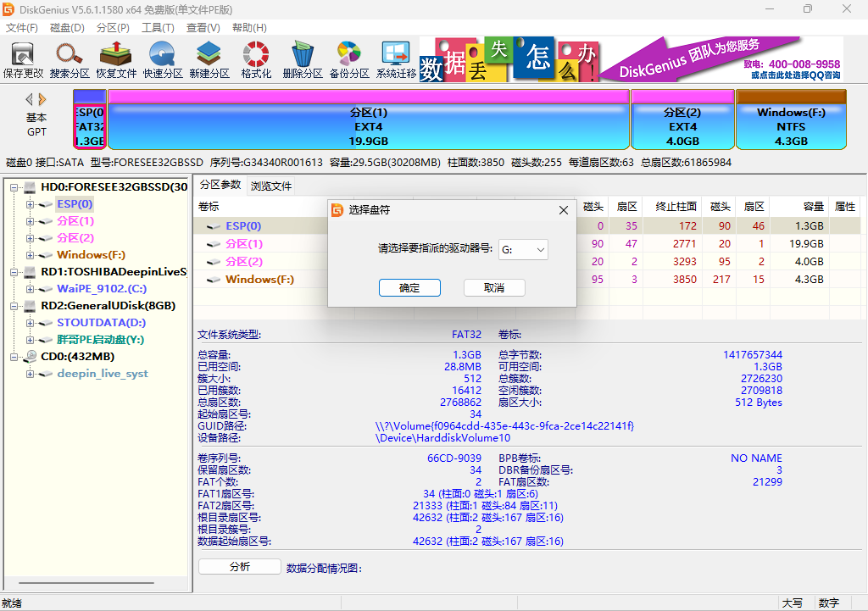Screen dimensions: 868x611
Task: Expand the 分区(2) tree node
Action: coord(30,238)
